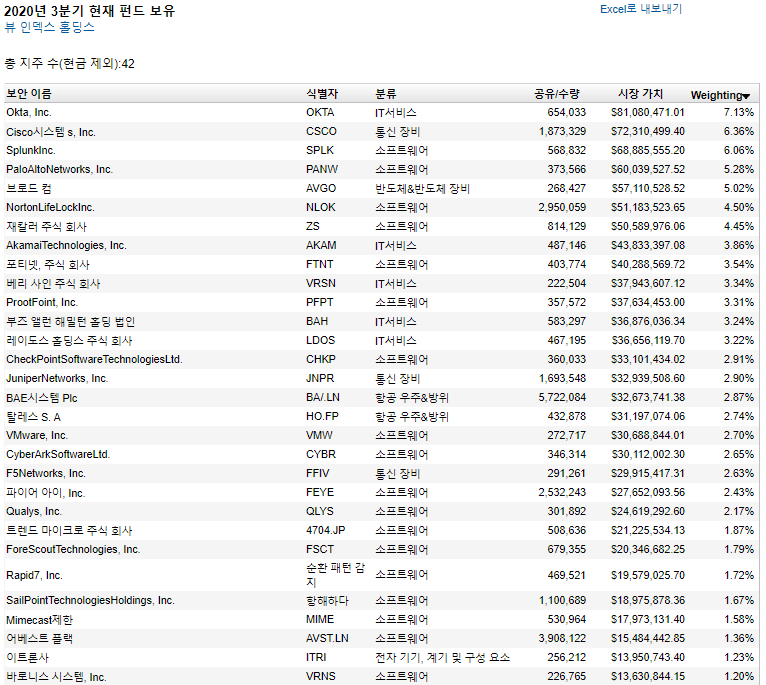Screen dimensions: 766x685
Task: Click the FTNT identifier cell
Action: [319, 265]
